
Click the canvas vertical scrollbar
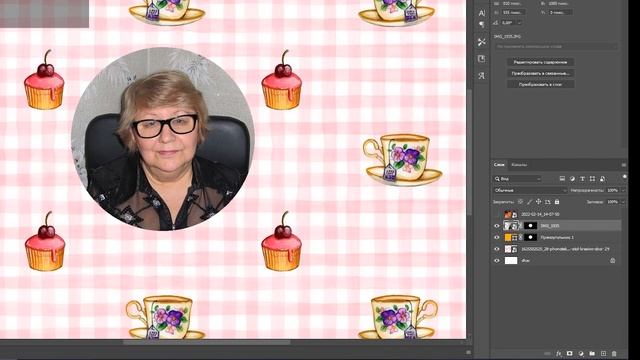pyautogui.click(x=469, y=152)
